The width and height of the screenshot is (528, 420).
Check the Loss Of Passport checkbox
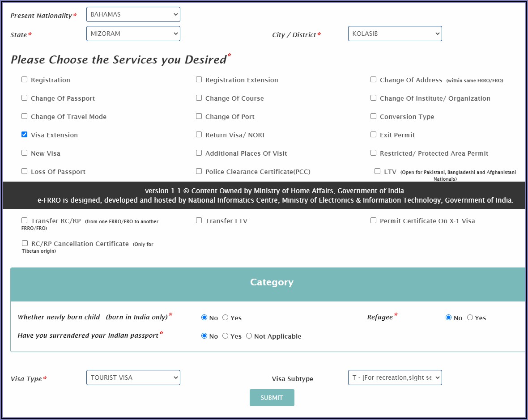click(25, 171)
